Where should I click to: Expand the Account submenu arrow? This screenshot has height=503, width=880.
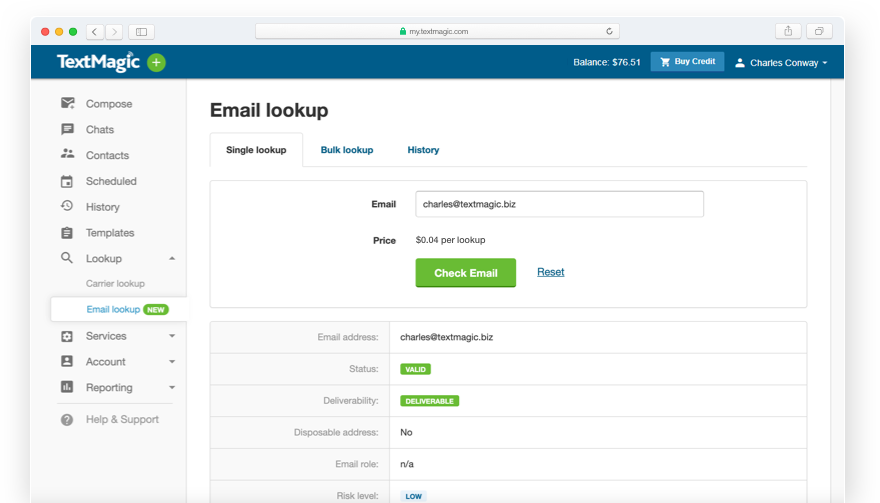tap(172, 362)
